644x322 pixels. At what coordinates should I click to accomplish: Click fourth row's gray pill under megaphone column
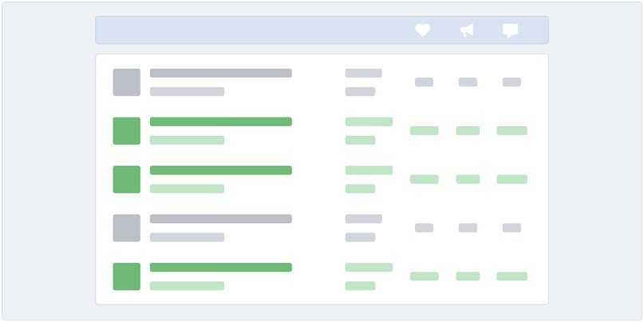pos(468,228)
